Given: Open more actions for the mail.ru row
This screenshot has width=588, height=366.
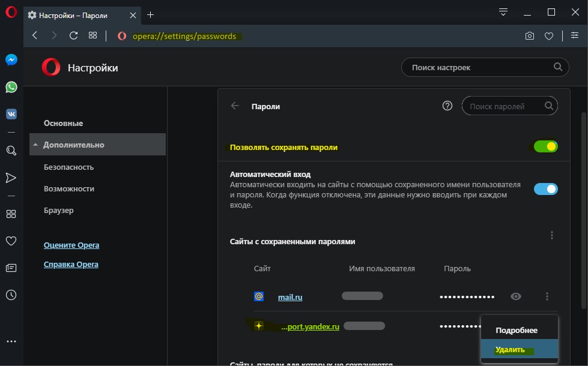Looking at the screenshot, I should pyautogui.click(x=547, y=296).
